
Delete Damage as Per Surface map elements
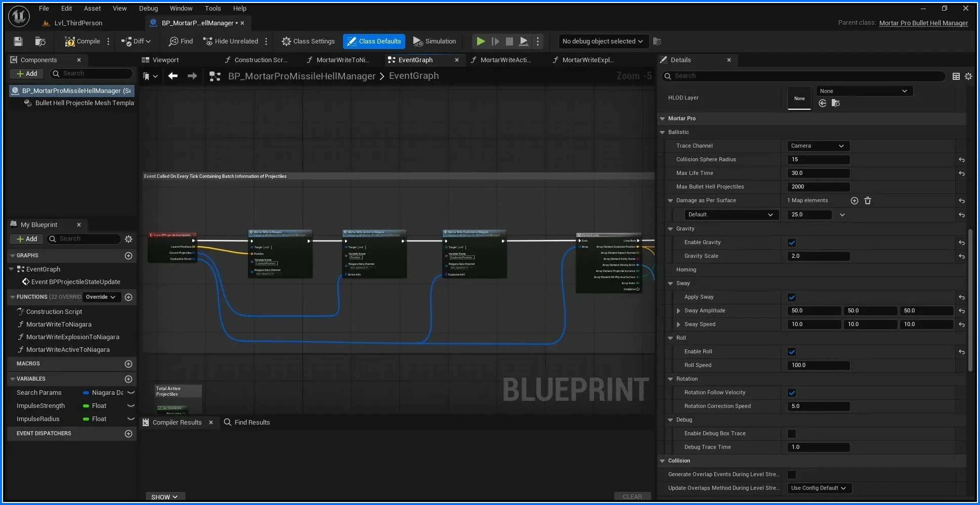(868, 201)
